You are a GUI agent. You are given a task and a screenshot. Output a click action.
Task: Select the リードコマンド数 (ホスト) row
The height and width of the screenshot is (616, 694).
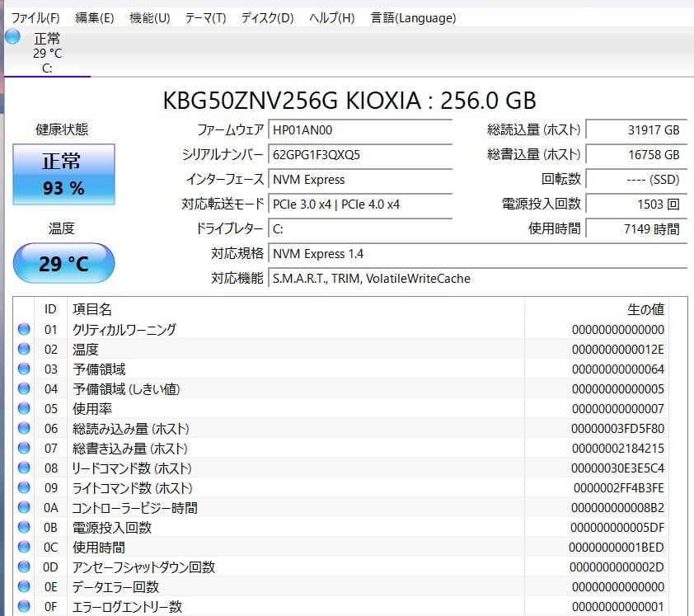tap(340, 468)
